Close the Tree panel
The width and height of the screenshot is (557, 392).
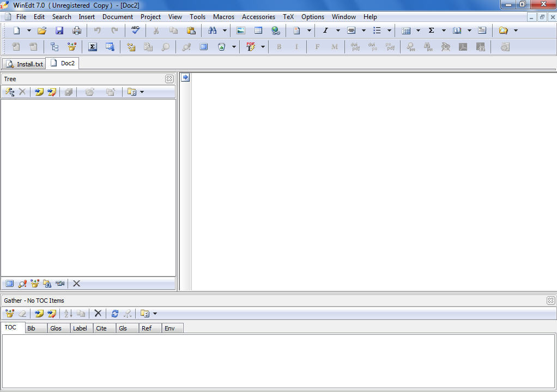click(169, 79)
